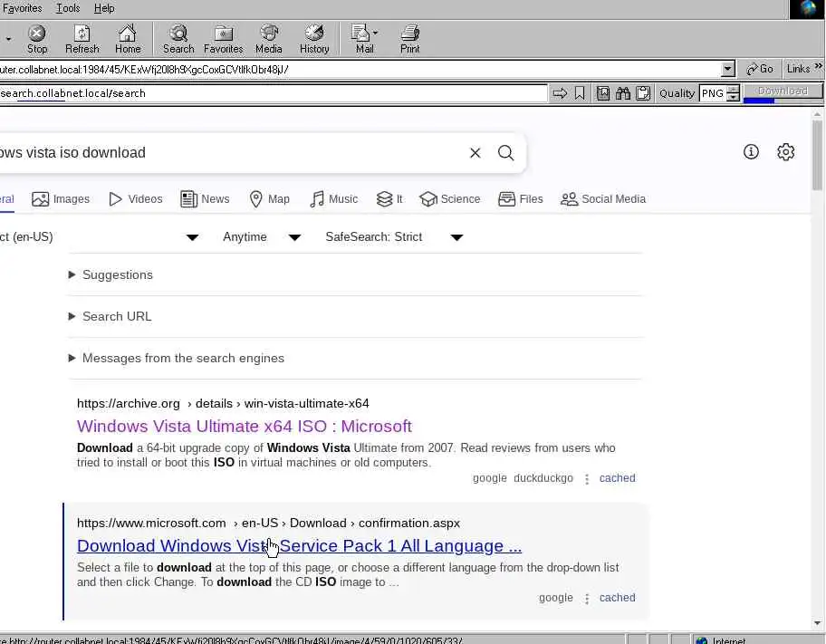
Task: Open the Anytime time range dropdown
Action: [262, 237]
